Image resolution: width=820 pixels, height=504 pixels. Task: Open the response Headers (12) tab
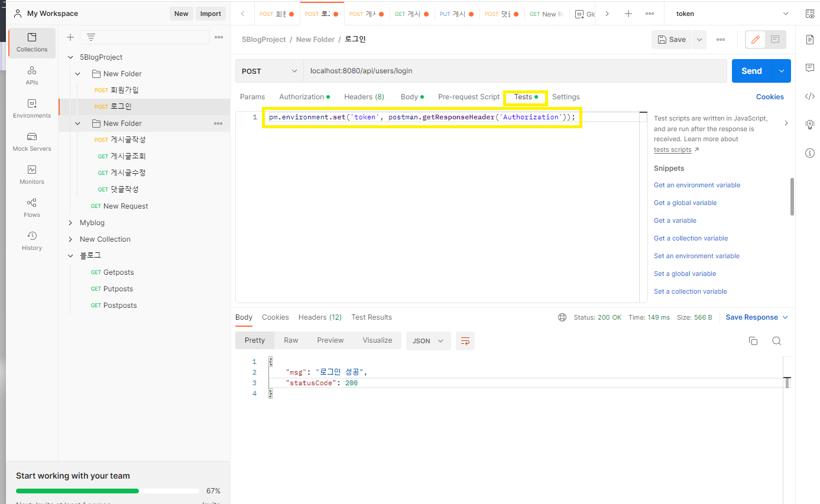320,317
